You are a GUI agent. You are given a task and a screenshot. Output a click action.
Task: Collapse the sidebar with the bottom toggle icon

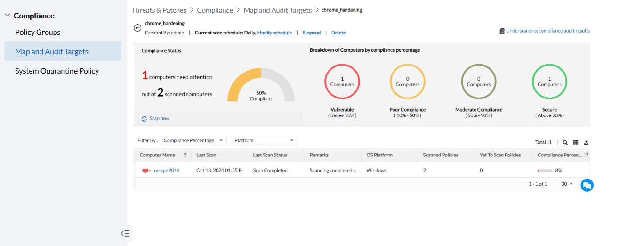click(x=125, y=233)
